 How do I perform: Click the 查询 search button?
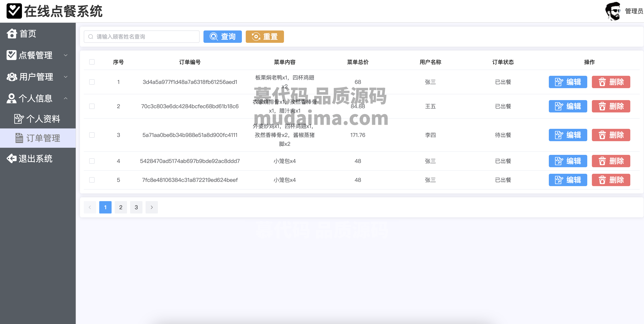click(x=223, y=36)
